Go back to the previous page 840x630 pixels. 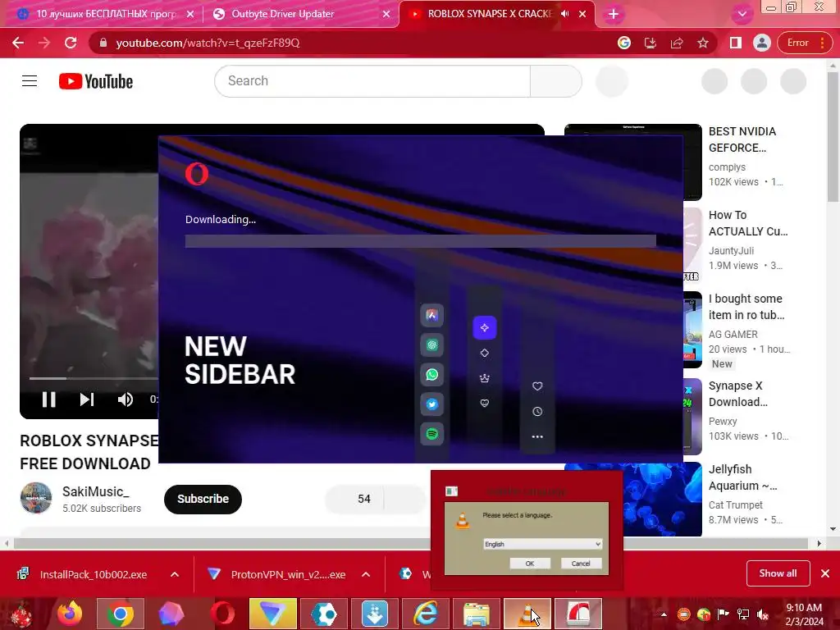tap(18, 43)
